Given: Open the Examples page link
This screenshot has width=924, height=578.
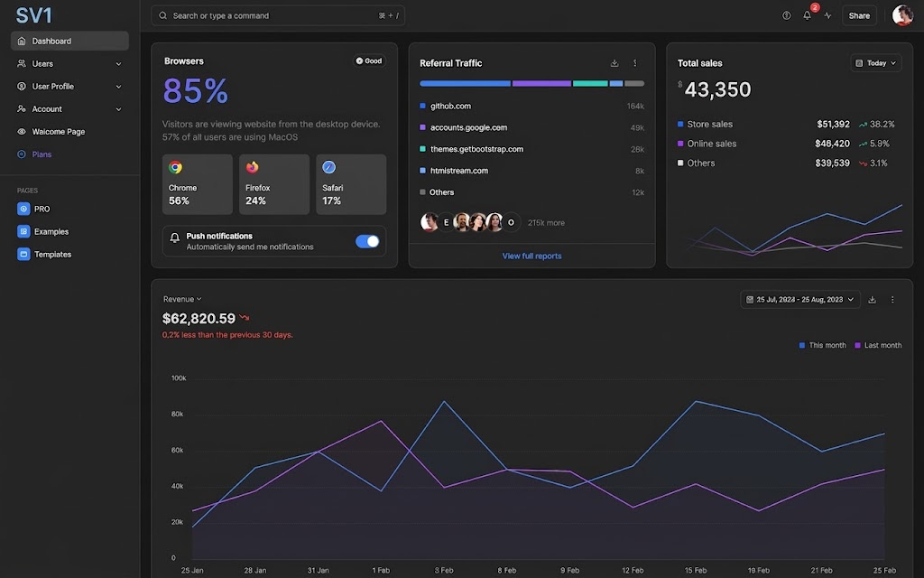Looking at the screenshot, I should pyautogui.click(x=51, y=231).
